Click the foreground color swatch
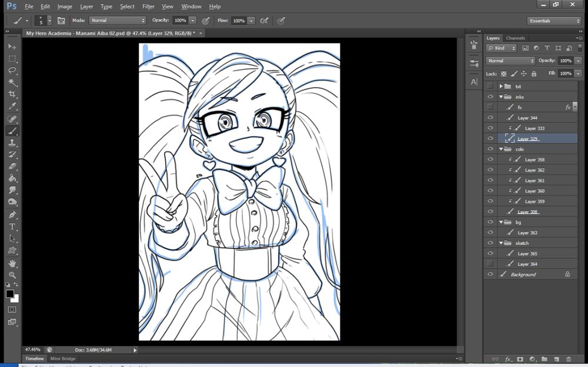Image resolution: width=588 pixels, height=367 pixels. coord(10,294)
